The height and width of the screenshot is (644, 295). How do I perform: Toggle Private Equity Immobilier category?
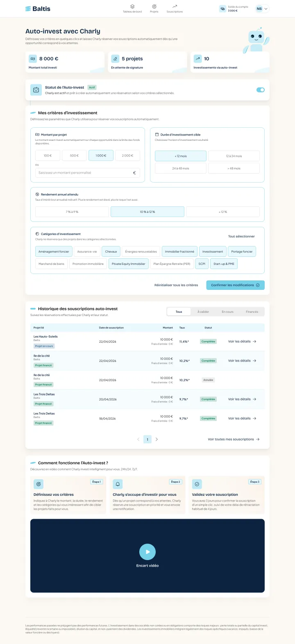[x=129, y=264]
